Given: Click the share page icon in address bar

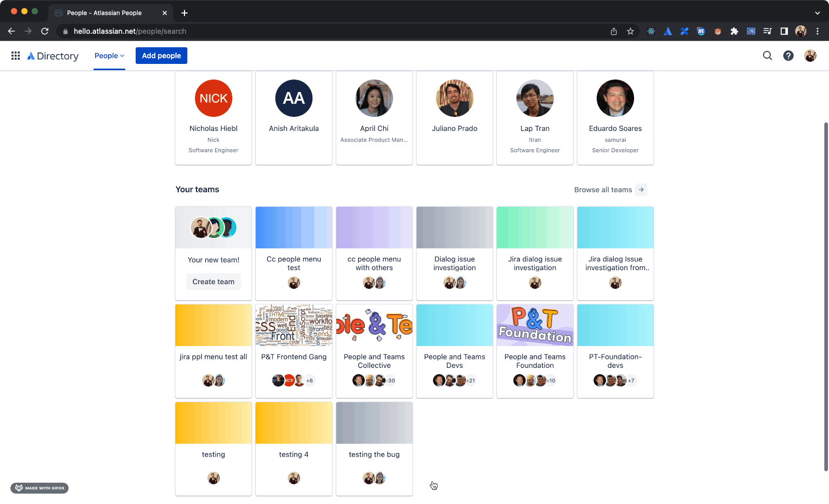Looking at the screenshot, I should point(614,31).
